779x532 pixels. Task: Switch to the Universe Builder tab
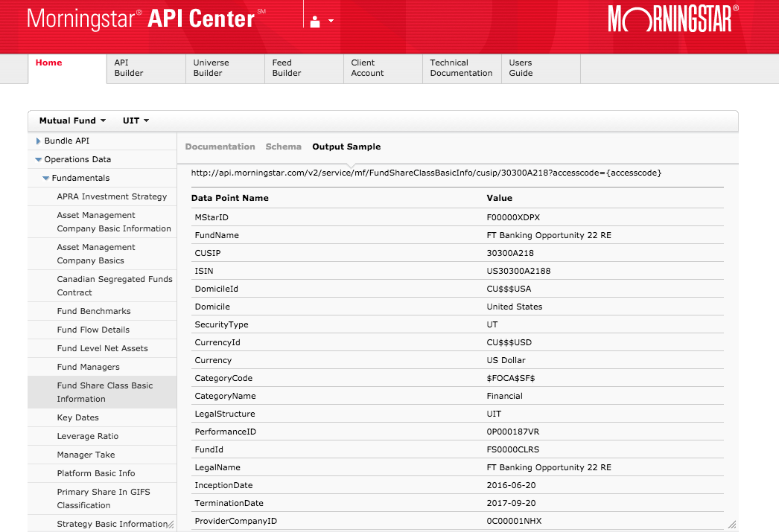click(x=225, y=68)
